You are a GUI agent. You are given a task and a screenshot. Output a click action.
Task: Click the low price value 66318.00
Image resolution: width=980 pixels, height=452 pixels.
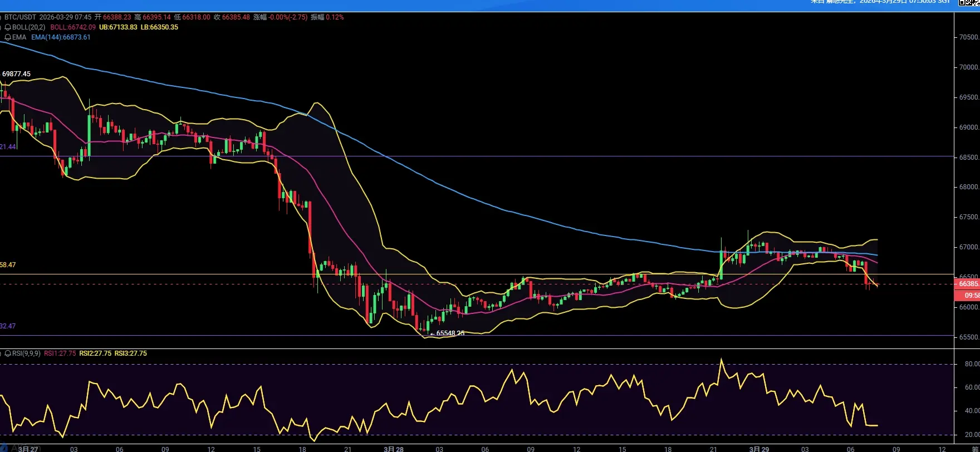coord(197,17)
